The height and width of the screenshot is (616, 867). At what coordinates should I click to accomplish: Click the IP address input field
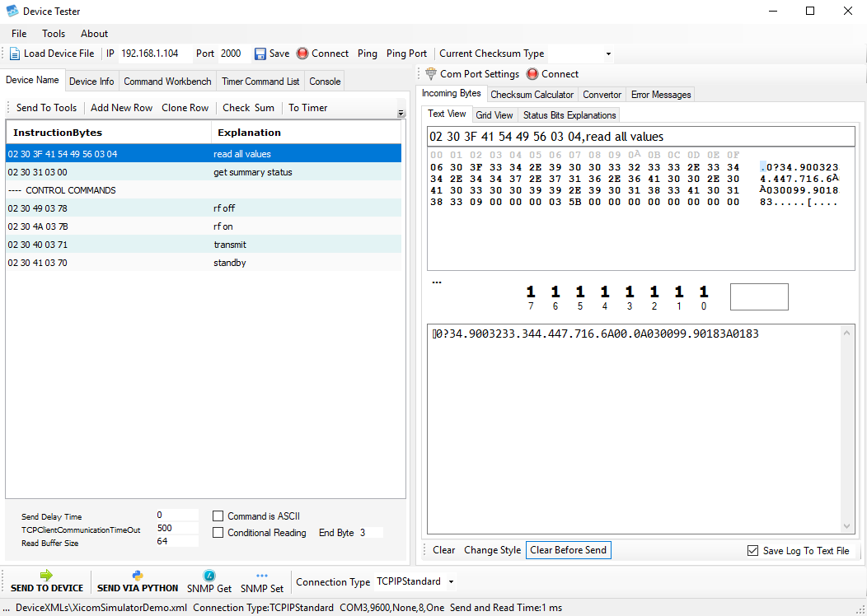coord(156,54)
